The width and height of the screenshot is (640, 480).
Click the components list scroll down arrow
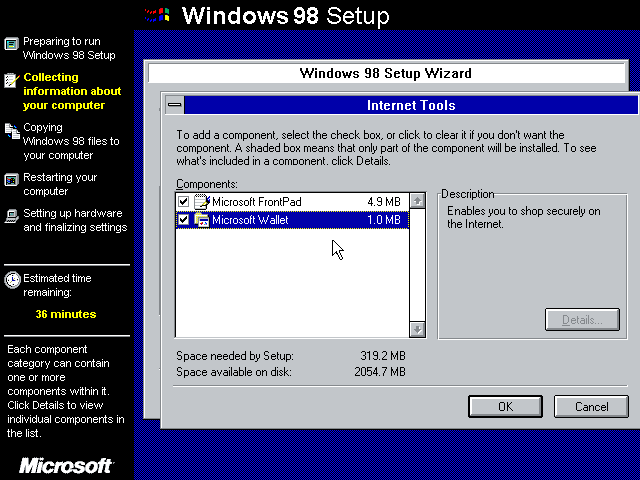click(417, 329)
